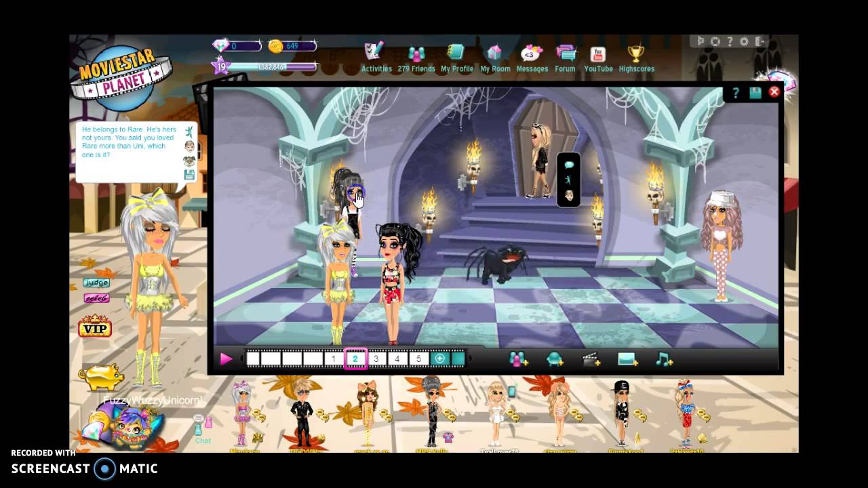
Task: Open movie editor help question mark
Action: click(736, 93)
